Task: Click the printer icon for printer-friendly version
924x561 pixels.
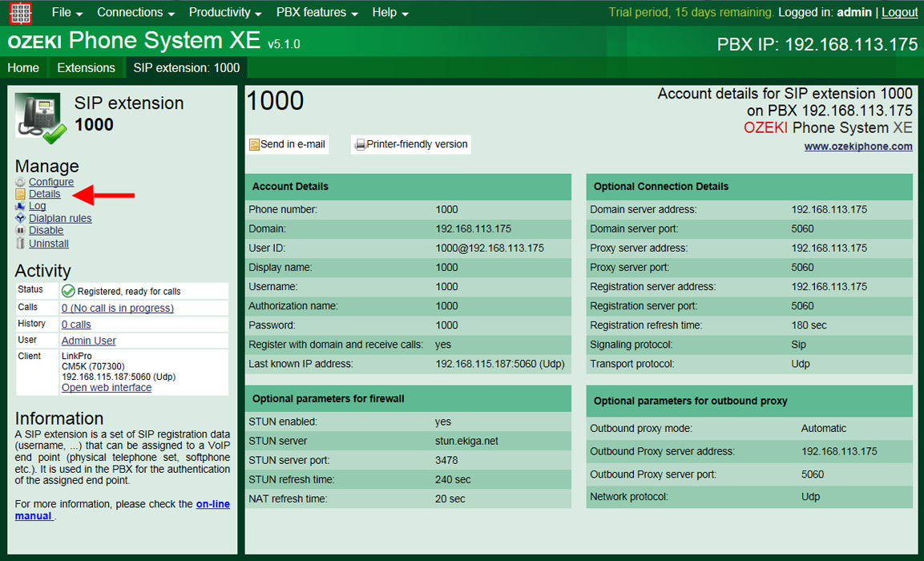Action: point(360,144)
